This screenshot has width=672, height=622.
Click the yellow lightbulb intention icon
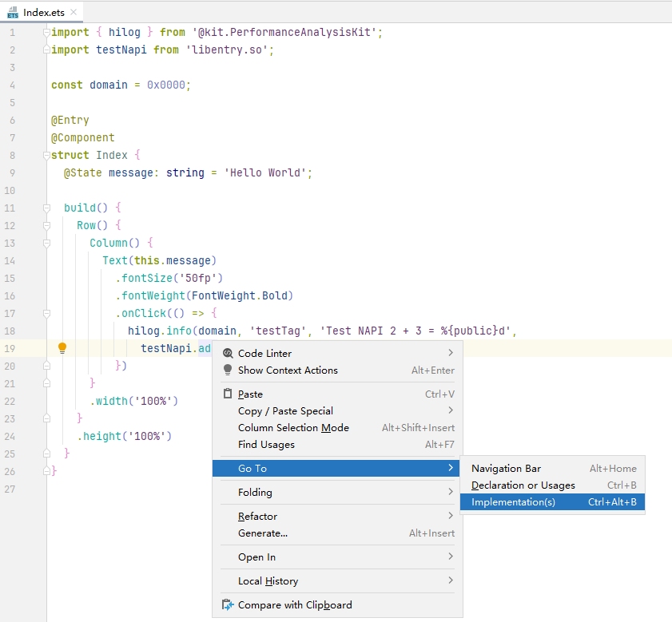point(62,348)
